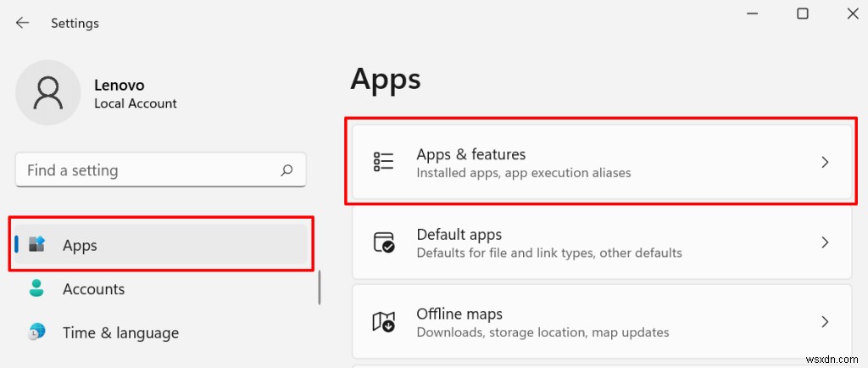
Task: Click the Time & language globe icon
Action: click(36, 332)
